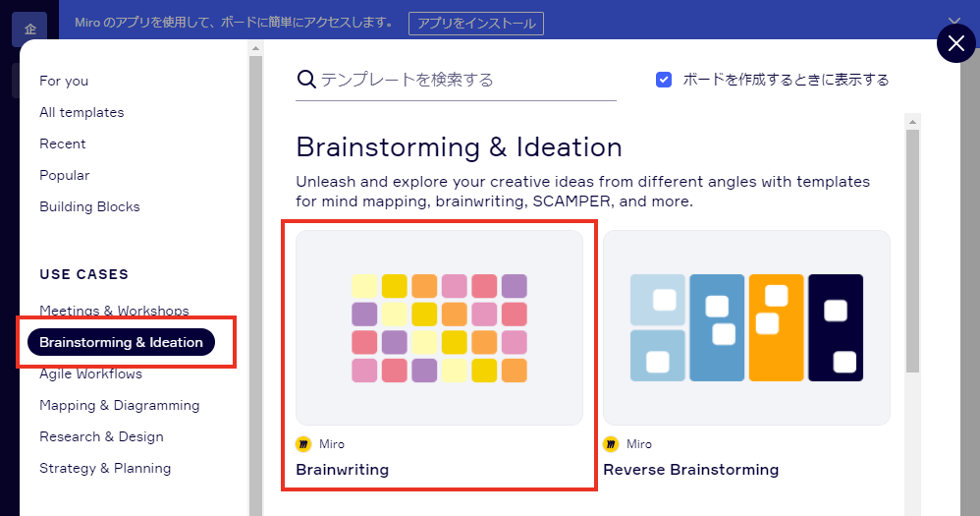Collapse the blue app banner using its chevron
Viewport: 980px width, 516px height.
pos(953,23)
